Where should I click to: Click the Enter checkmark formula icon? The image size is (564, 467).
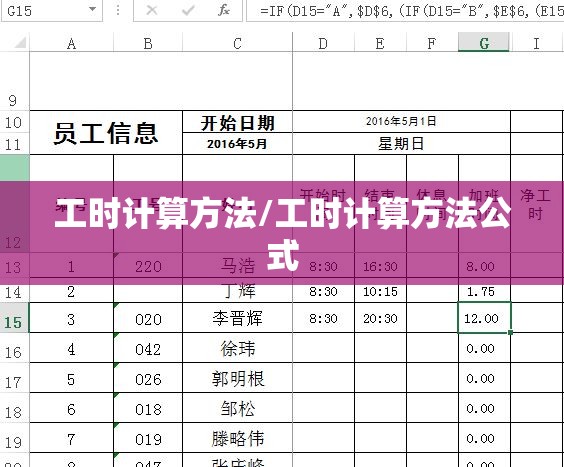(x=188, y=10)
